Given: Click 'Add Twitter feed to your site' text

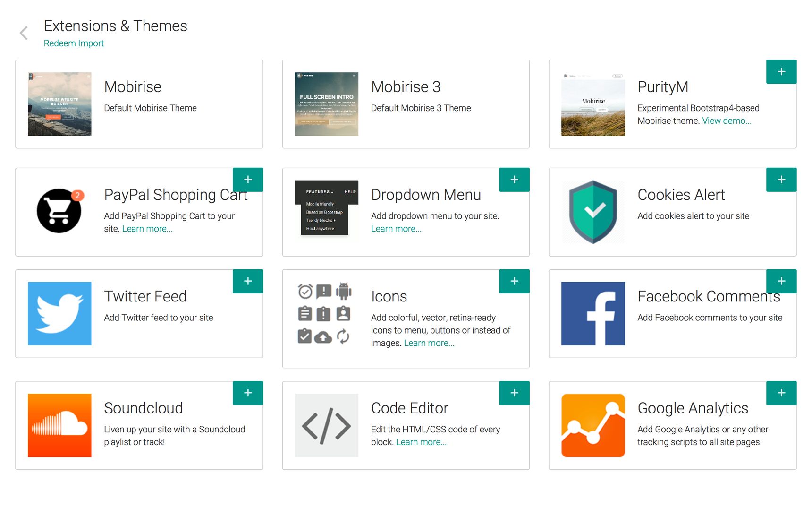Looking at the screenshot, I should point(159,318).
